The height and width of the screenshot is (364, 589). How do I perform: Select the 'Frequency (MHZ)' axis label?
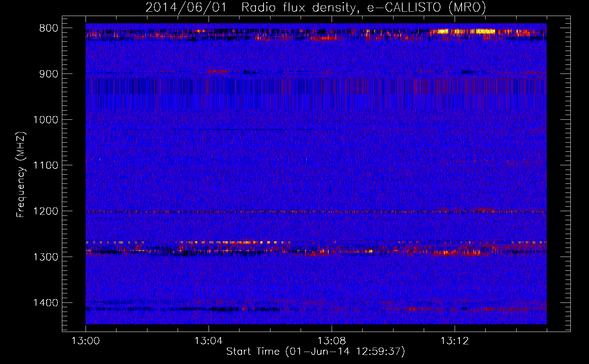(x=21, y=175)
